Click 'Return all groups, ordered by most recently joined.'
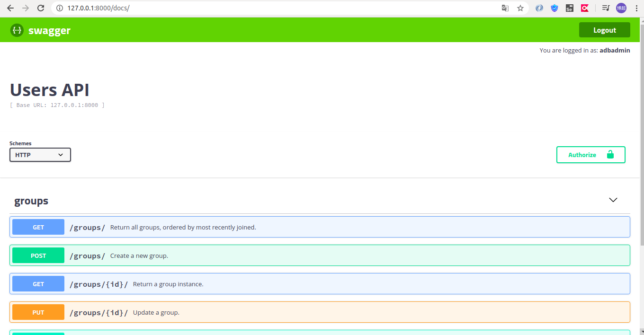Screen dimensions: 644x335 click(183, 227)
